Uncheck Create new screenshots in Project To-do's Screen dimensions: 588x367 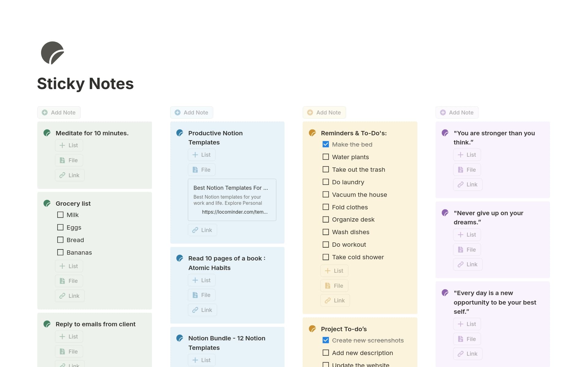(326, 340)
